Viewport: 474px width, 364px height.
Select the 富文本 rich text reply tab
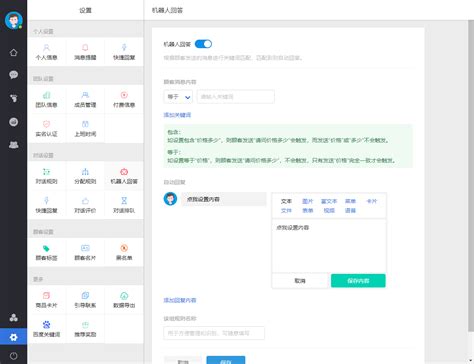tap(329, 201)
